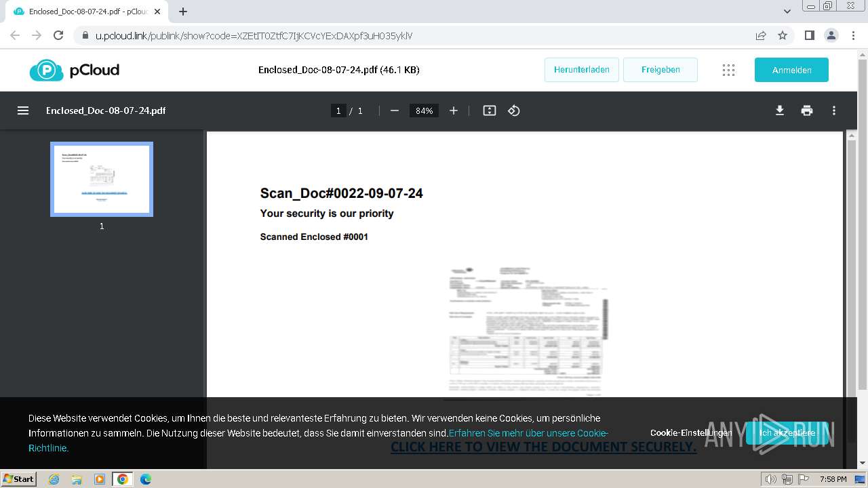Open the Chrome profile menu
The image size is (868, 488).
831,35
